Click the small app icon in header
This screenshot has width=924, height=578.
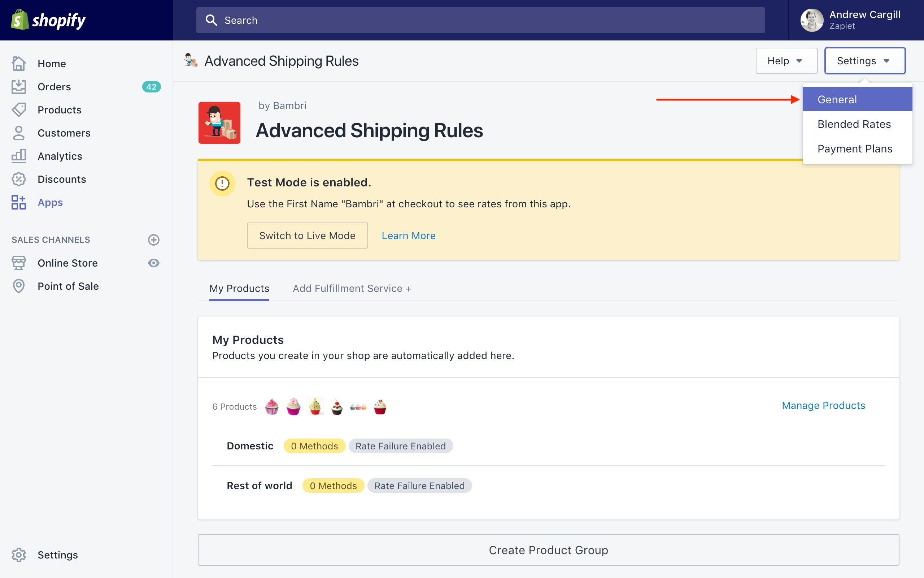pos(191,60)
